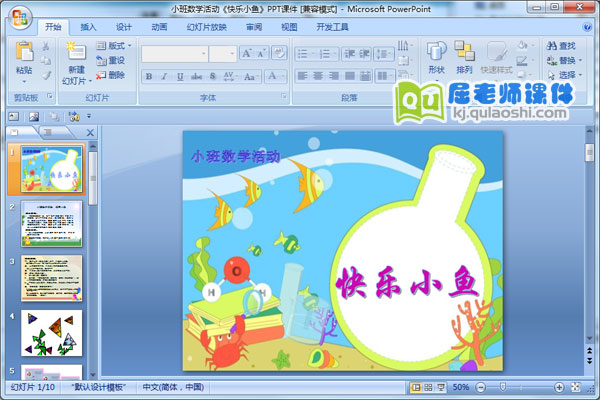Toggle Strikethrough formatting
This screenshot has height=400, width=600.
(196, 77)
